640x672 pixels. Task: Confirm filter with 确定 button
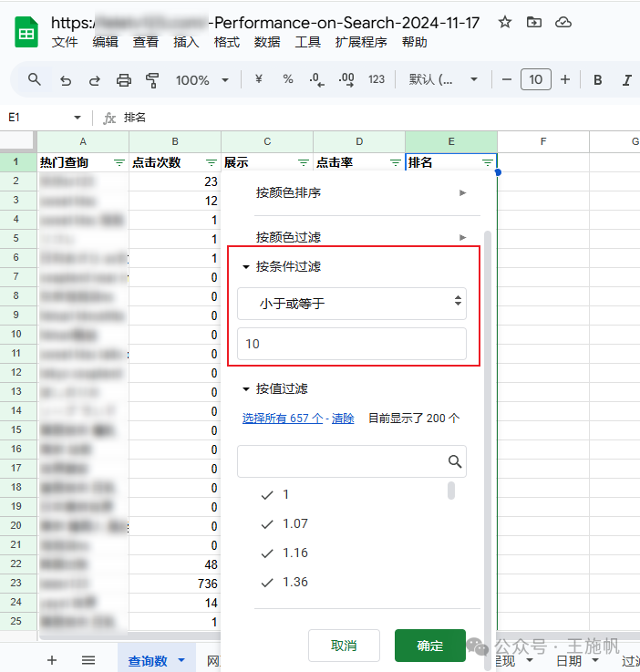click(430, 646)
